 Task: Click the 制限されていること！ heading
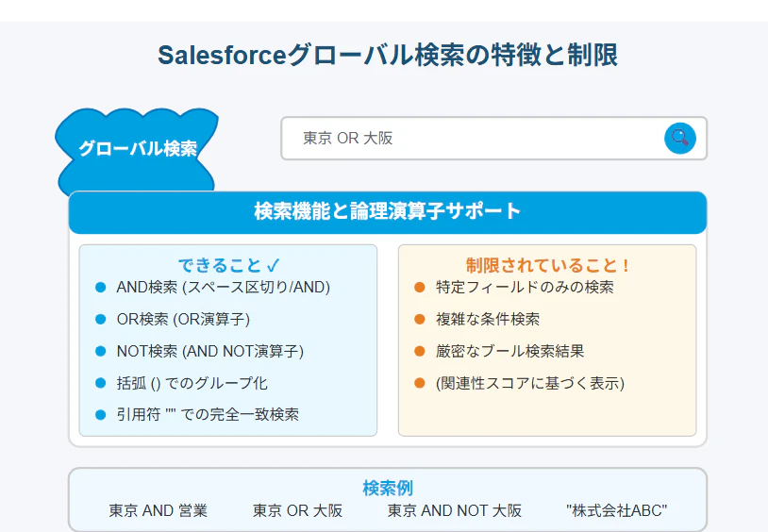[x=547, y=265]
